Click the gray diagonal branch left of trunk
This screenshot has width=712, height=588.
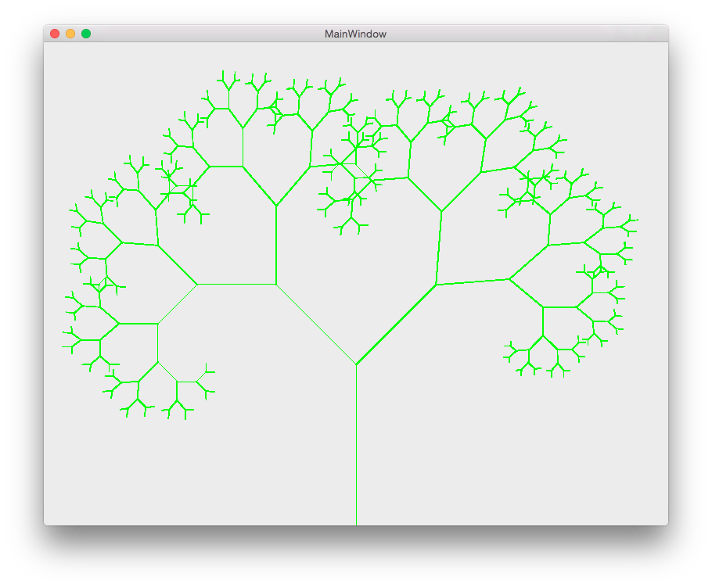[316, 324]
